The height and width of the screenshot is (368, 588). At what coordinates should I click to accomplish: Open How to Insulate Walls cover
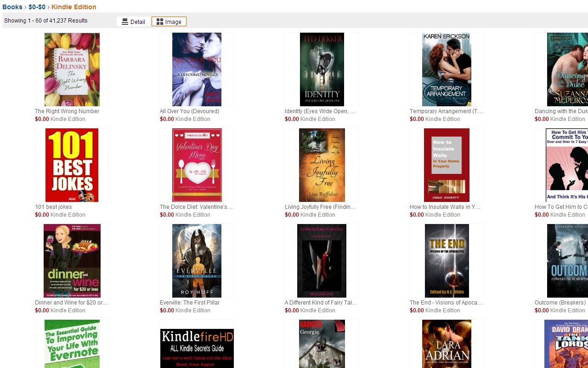coord(447,165)
